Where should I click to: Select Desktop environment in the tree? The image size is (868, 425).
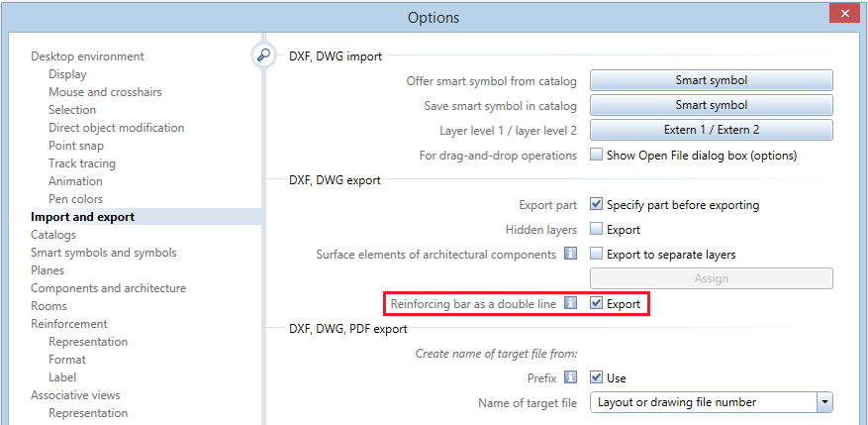click(87, 56)
